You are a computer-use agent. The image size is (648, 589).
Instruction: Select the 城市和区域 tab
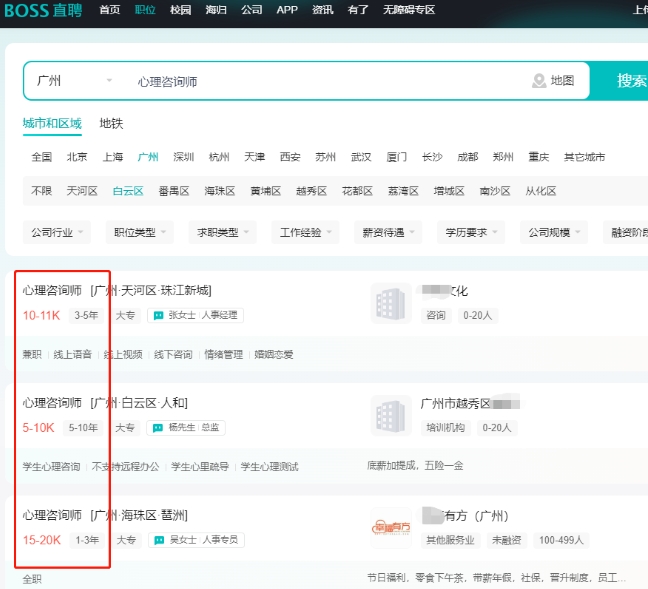coord(52,124)
